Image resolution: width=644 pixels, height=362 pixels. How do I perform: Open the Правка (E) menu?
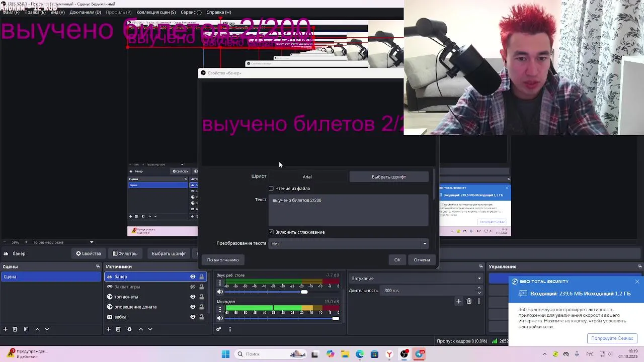[x=35, y=12]
